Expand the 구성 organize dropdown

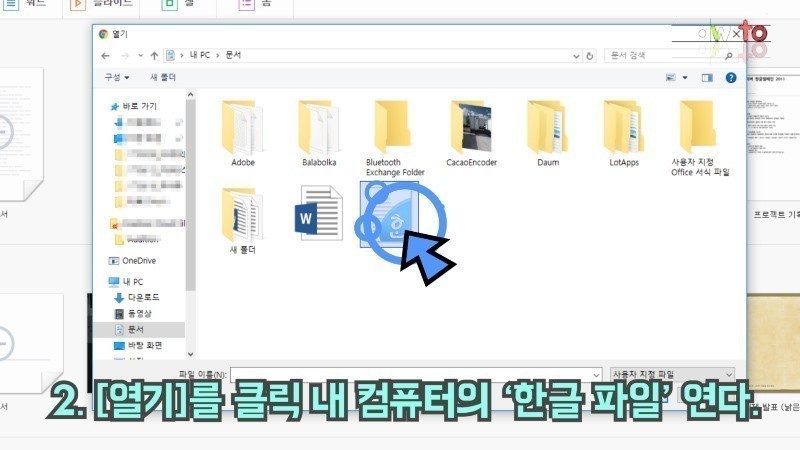click(x=117, y=78)
